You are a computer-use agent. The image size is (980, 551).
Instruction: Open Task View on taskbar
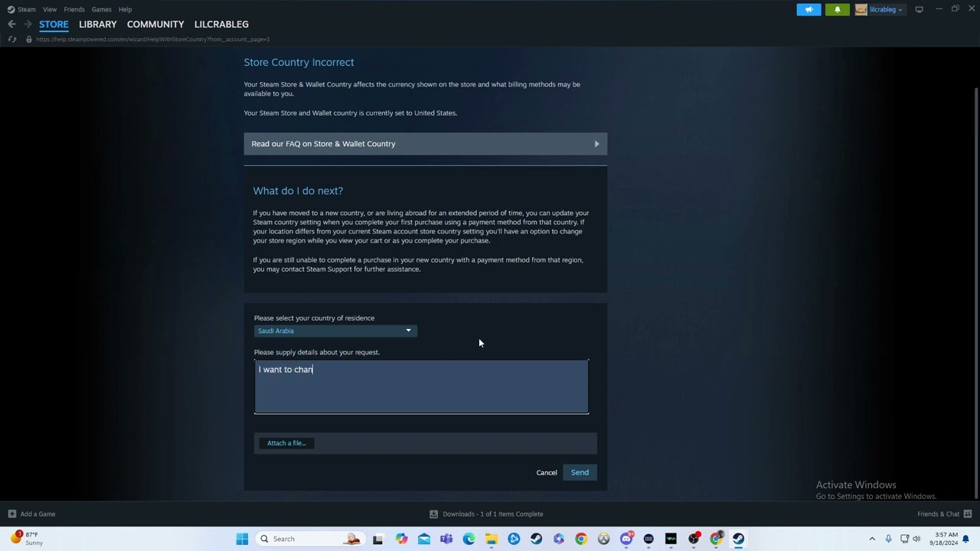[377, 539]
